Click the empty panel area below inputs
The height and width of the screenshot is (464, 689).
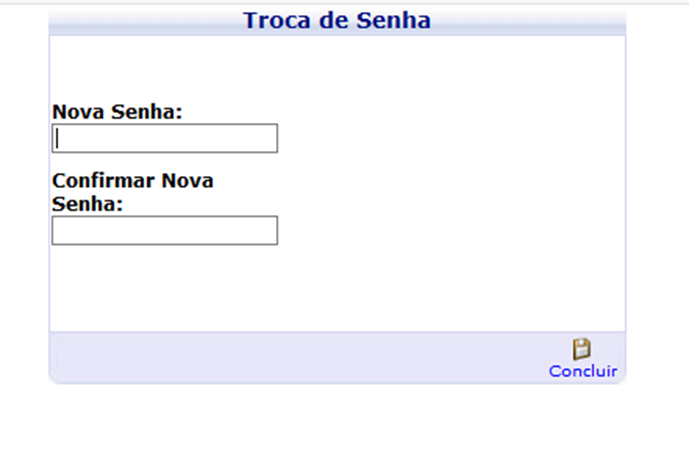337,288
